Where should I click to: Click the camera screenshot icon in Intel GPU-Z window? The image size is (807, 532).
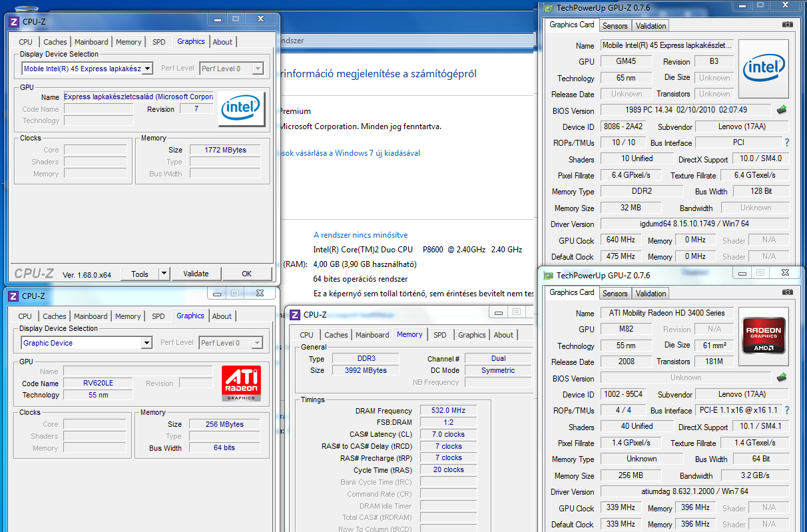pos(788,24)
